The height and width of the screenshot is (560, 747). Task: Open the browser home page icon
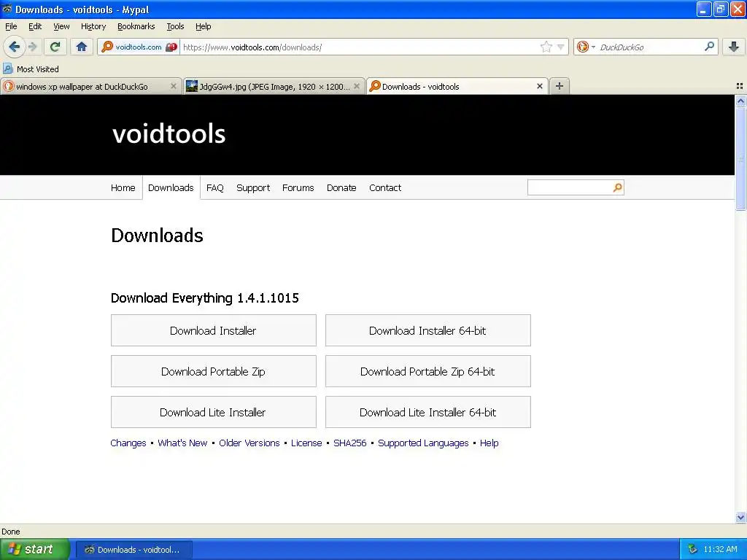(x=82, y=47)
